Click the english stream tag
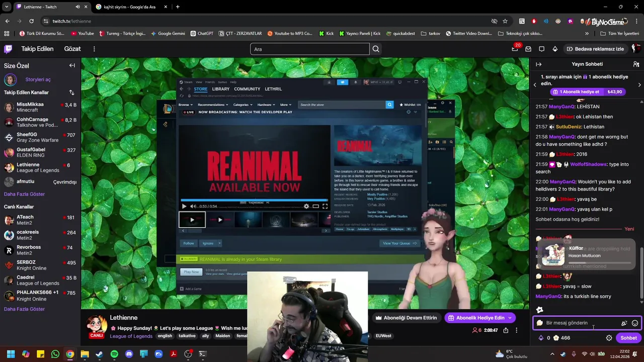 pyautogui.click(x=165, y=336)
